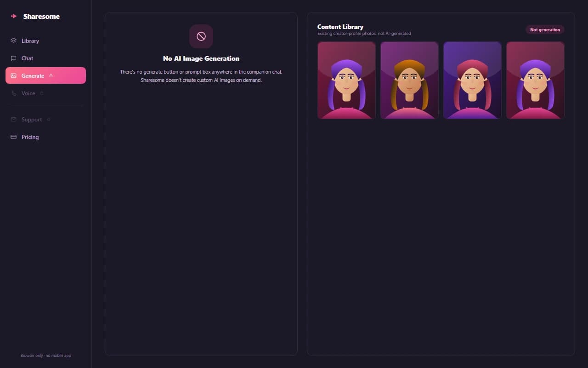Screen dimensions: 588x368
Task: Open the red-haired avatar on purple background
Action: 472,80
